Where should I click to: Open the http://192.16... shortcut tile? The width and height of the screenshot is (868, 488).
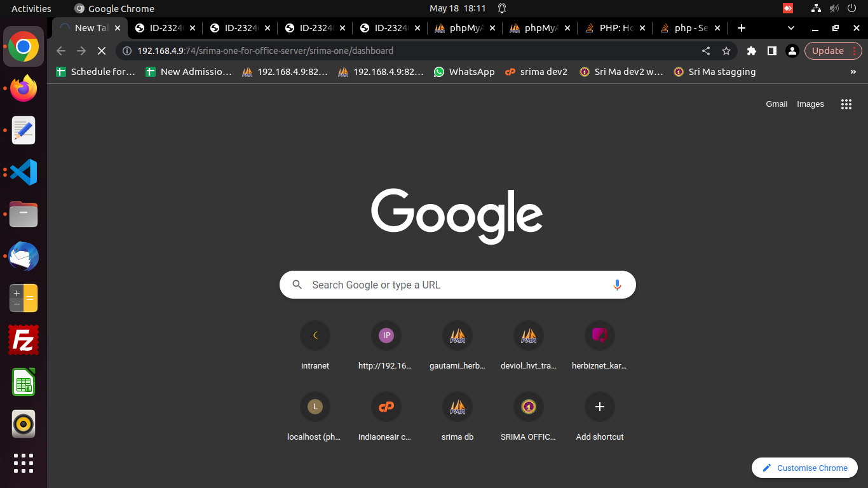(x=386, y=345)
